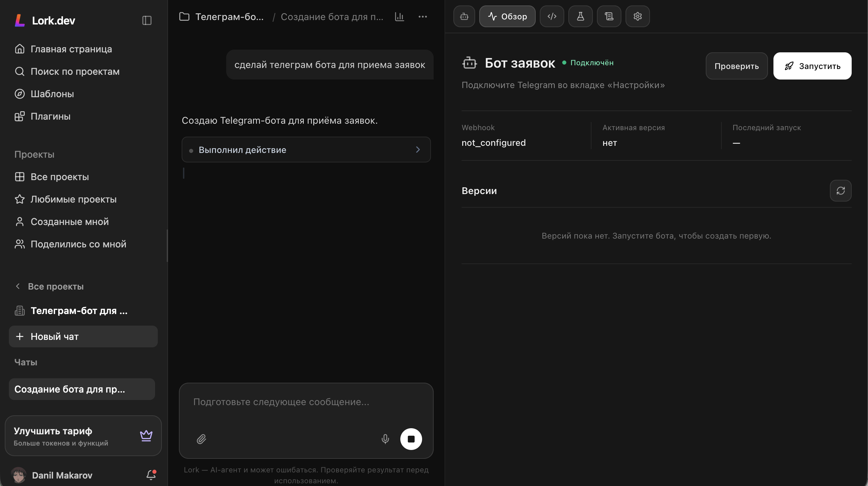The height and width of the screenshot is (486, 868).
Task: Open Danil Makarov profile avatar
Action: pyautogui.click(x=19, y=475)
